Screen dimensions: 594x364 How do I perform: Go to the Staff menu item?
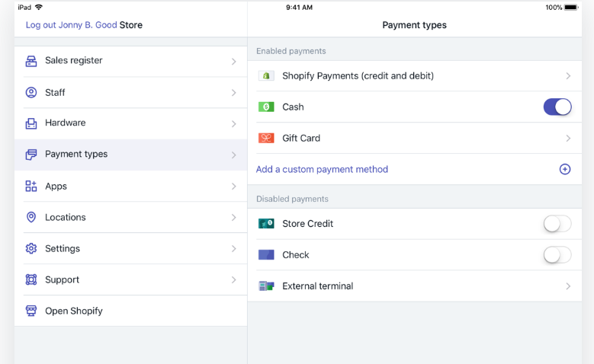[x=130, y=93]
